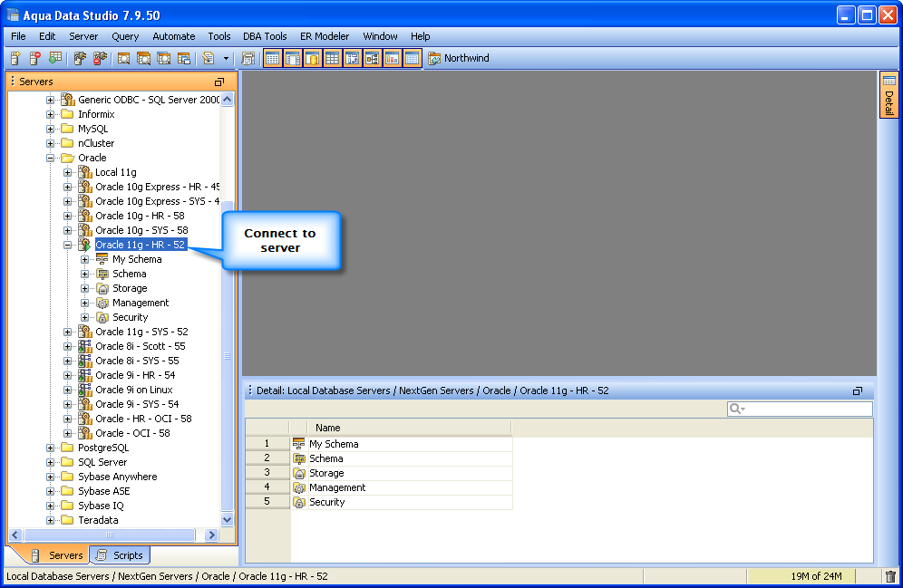Click the calculator-like toolbar icon
Image resolution: width=903 pixels, height=588 pixels.
[248, 58]
